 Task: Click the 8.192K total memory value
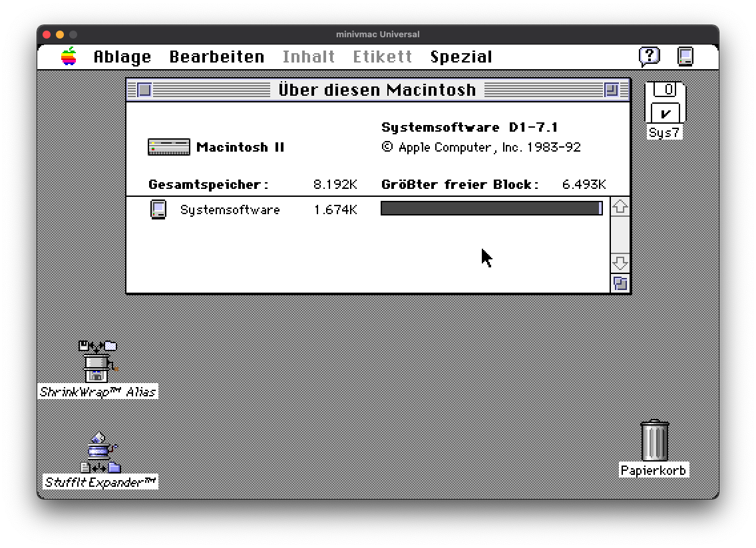coord(335,185)
